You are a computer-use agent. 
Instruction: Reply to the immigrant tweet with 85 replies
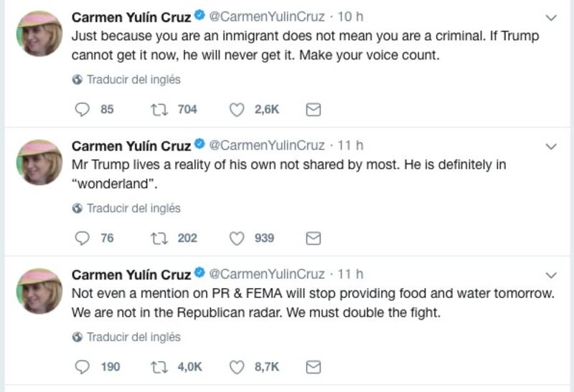point(83,110)
